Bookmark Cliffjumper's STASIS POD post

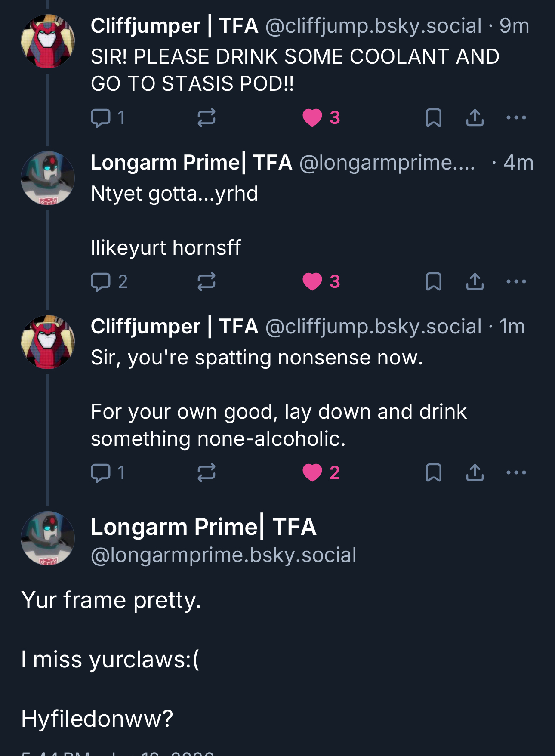(433, 117)
